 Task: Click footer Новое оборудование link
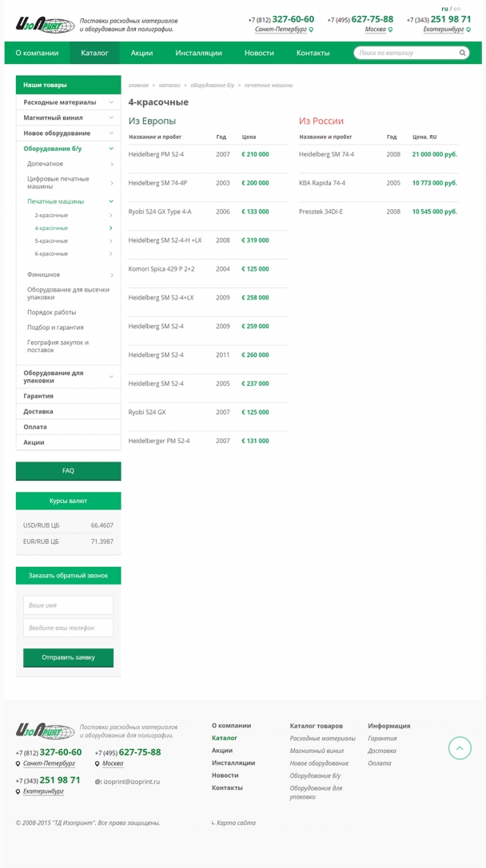pyautogui.click(x=319, y=763)
